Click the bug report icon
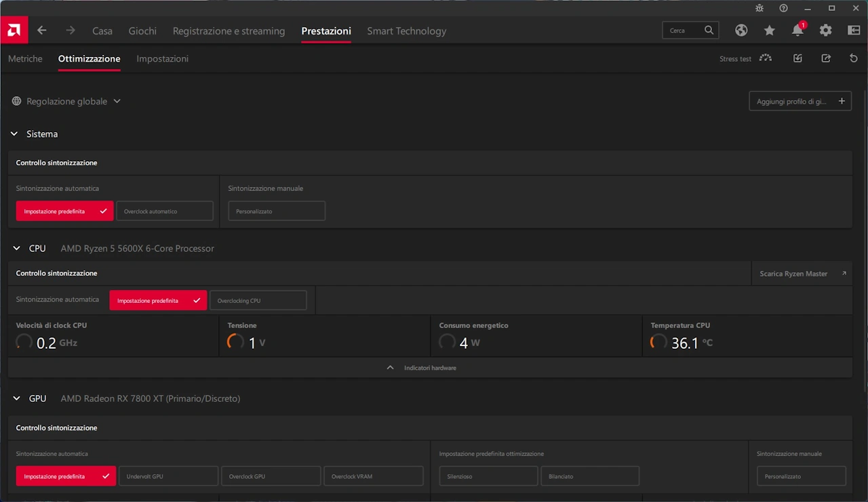 click(759, 8)
